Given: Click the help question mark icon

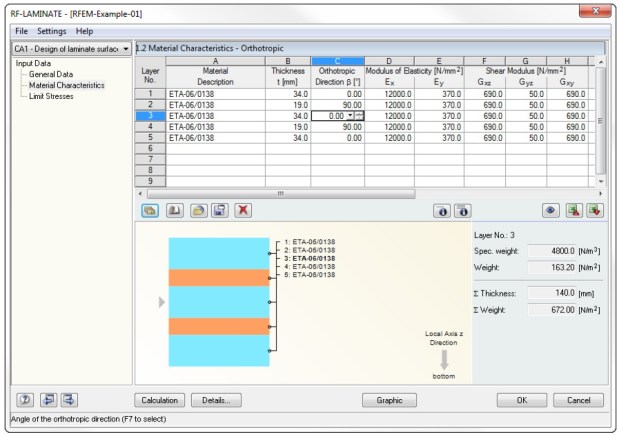Looking at the screenshot, I should click(x=21, y=400).
